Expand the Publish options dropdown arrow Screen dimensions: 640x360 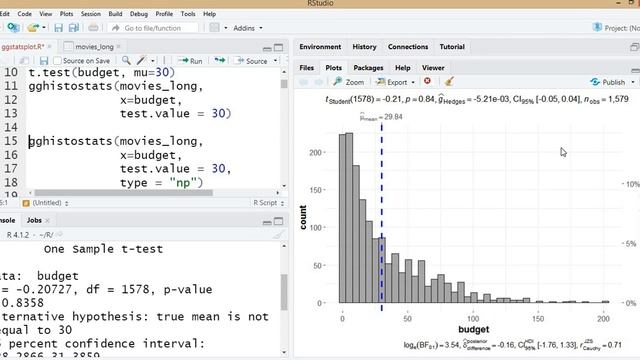(633, 82)
